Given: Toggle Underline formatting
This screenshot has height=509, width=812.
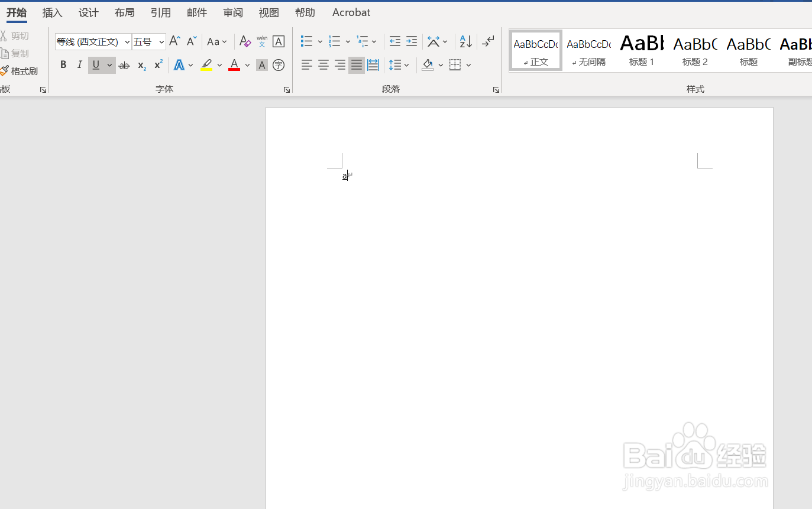Looking at the screenshot, I should [x=96, y=65].
